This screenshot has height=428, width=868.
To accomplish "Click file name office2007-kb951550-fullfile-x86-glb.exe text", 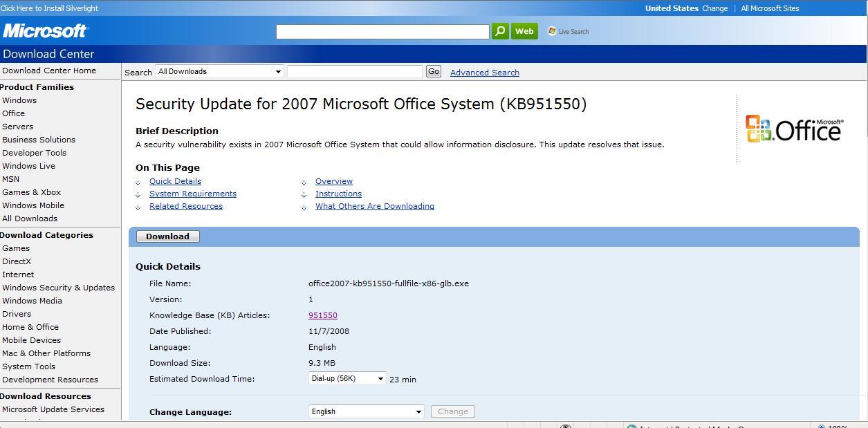I will tap(389, 283).
